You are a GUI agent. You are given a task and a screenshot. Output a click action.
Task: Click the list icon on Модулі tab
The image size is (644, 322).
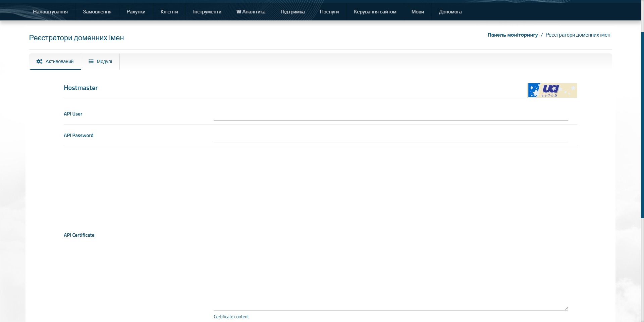[91, 61]
